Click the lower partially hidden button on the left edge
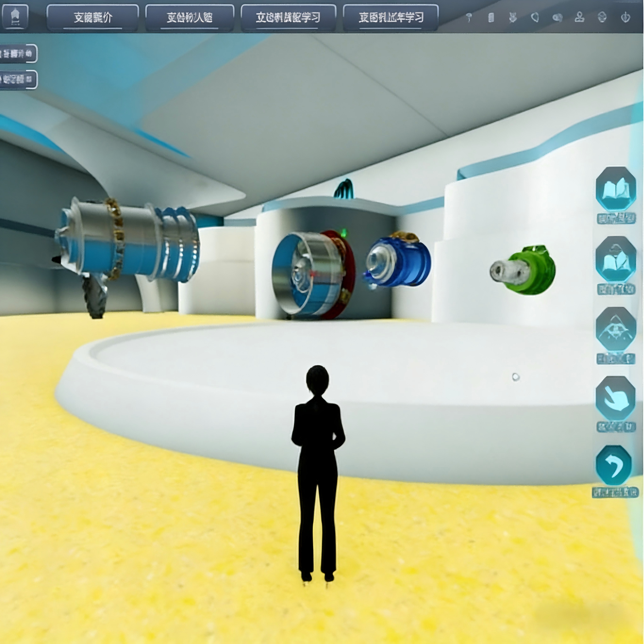The width and height of the screenshot is (644, 644). [17, 79]
